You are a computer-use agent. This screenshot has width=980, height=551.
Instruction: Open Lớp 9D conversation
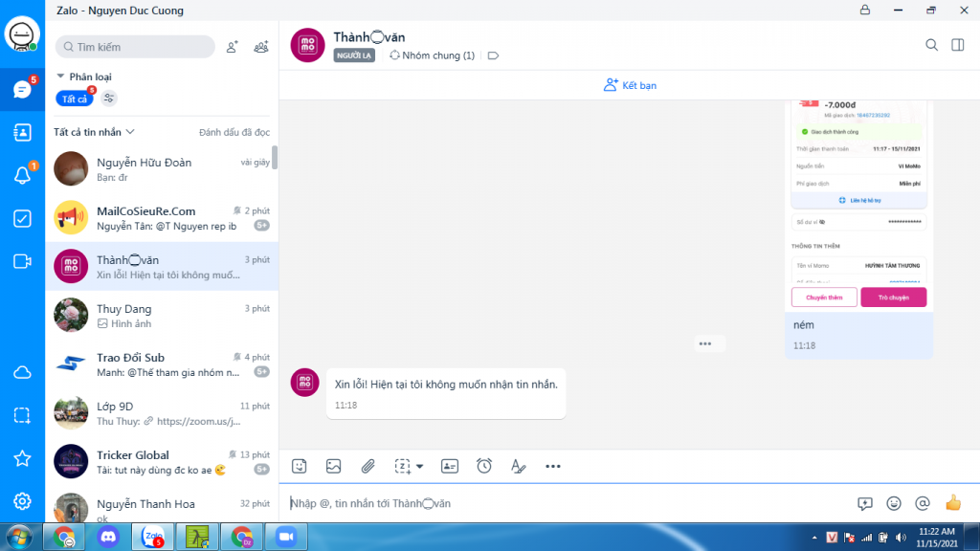pos(162,413)
